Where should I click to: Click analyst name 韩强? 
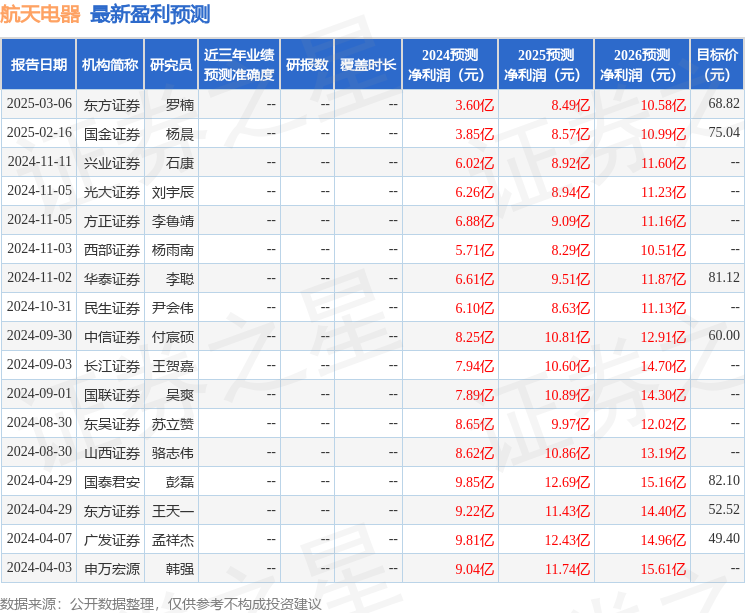point(180,569)
